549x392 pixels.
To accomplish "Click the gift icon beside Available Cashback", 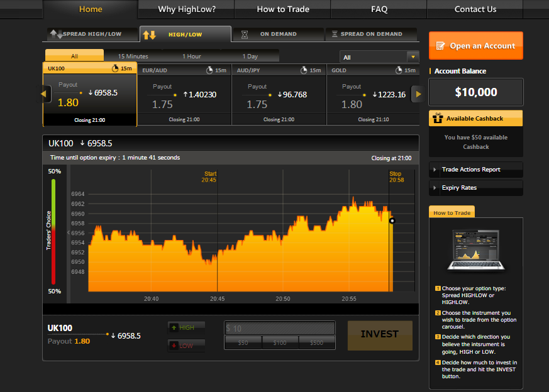I will point(438,118).
